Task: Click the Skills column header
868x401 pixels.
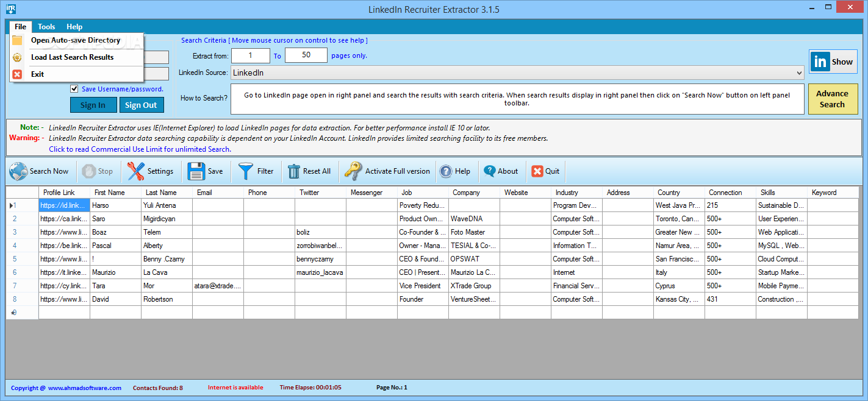Action: [x=782, y=193]
